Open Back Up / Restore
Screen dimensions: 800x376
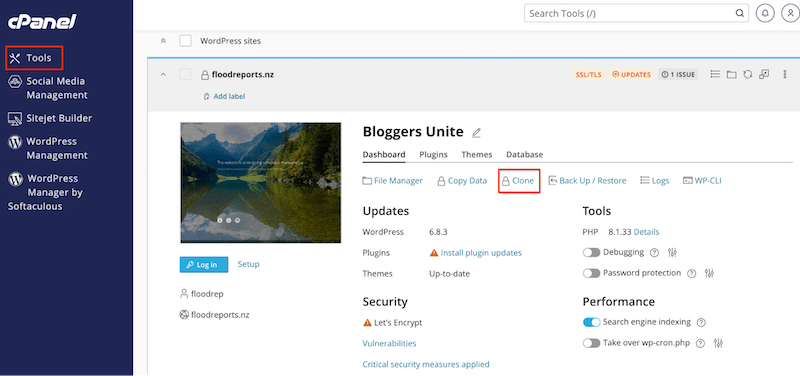[x=587, y=181]
